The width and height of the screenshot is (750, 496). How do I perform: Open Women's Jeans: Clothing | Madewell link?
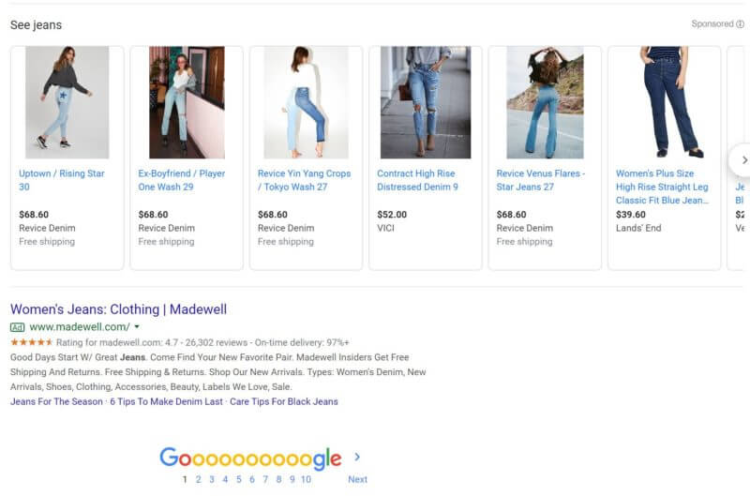point(118,309)
